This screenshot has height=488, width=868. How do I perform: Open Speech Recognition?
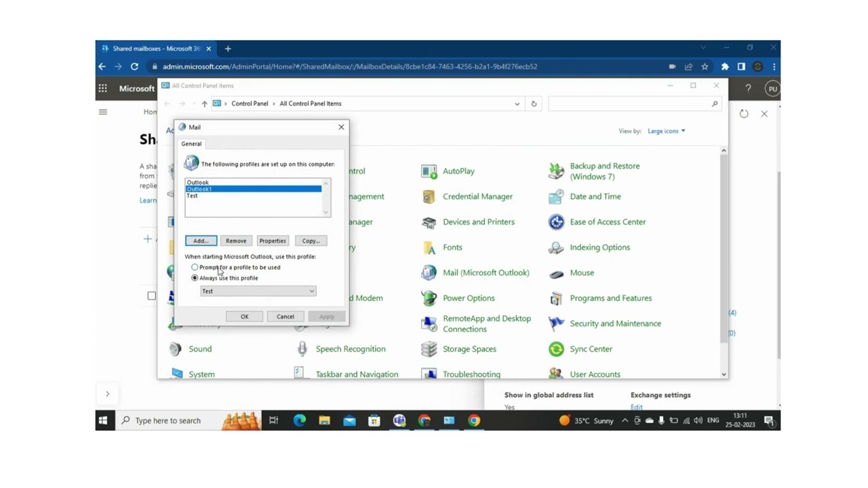pos(340,349)
